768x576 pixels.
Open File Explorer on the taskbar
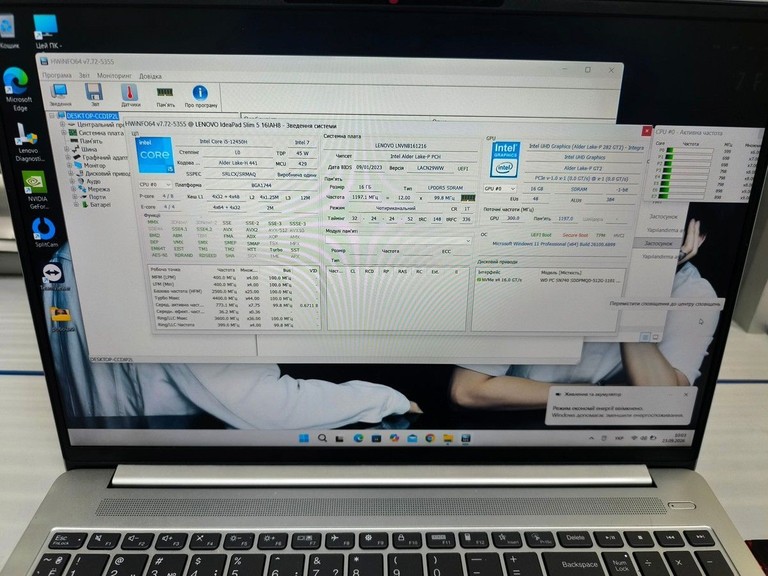(x=448, y=438)
